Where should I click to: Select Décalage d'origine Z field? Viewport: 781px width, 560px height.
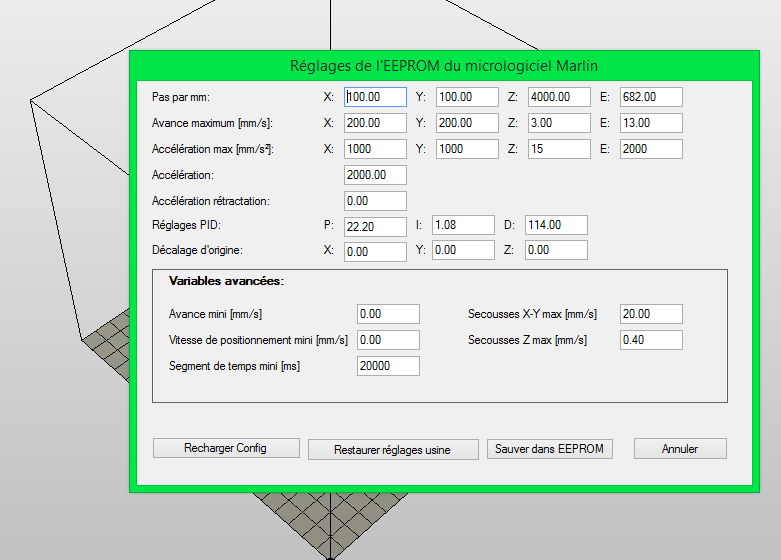(x=556, y=250)
